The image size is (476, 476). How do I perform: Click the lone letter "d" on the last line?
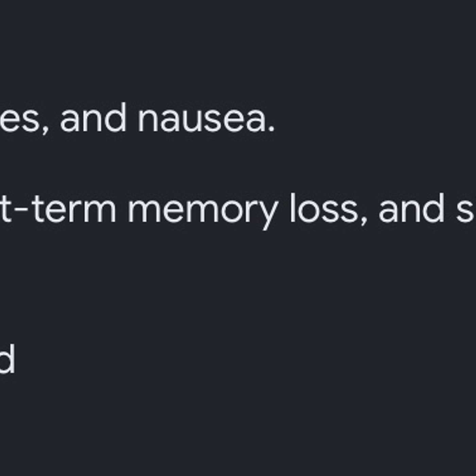[7, 358]
